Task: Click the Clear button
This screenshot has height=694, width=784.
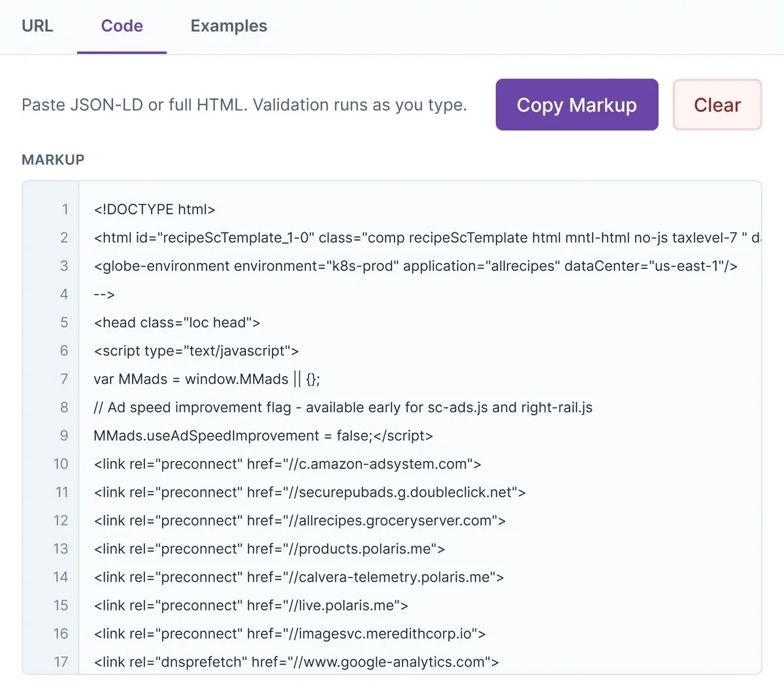Action: pyautogui.click(x=717, y=104)
